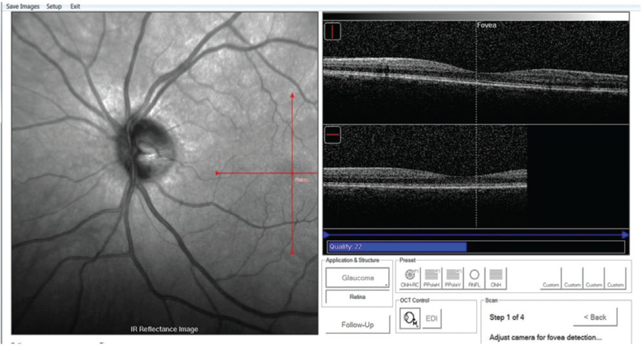Click the horizontal scan line indicator icon
The height and width of the screenshot is (346, 644).
coord(332,135)
